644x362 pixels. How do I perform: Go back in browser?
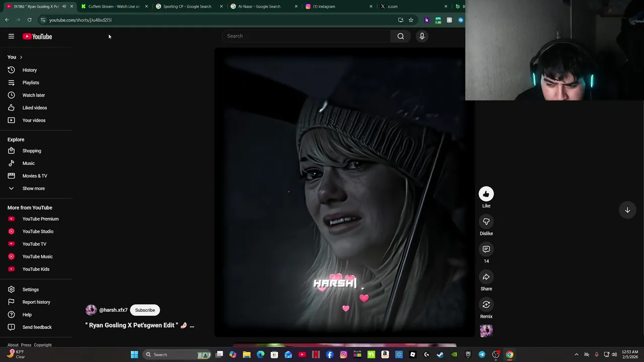point(7,20)
